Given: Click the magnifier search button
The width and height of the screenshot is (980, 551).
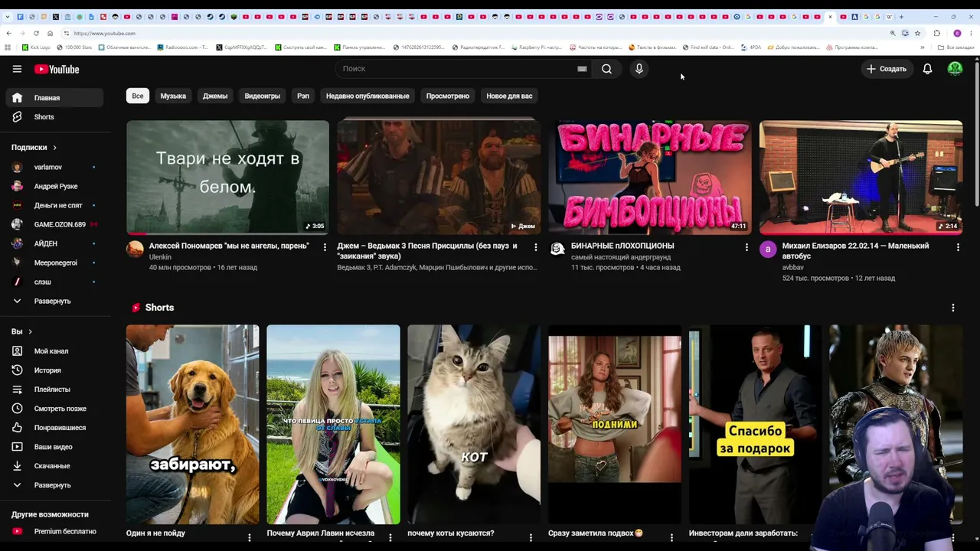Looking at the screenshot, I should pos(606,69).
